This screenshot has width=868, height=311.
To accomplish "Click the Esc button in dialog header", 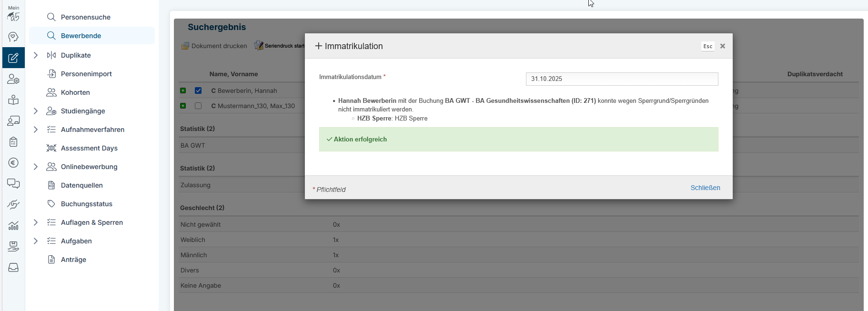I will pos(708,46).
